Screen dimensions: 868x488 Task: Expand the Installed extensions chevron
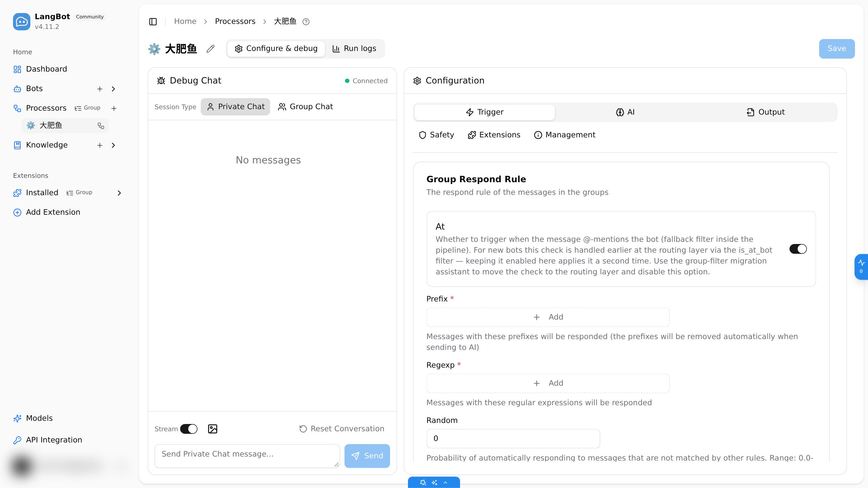[119, 193]
